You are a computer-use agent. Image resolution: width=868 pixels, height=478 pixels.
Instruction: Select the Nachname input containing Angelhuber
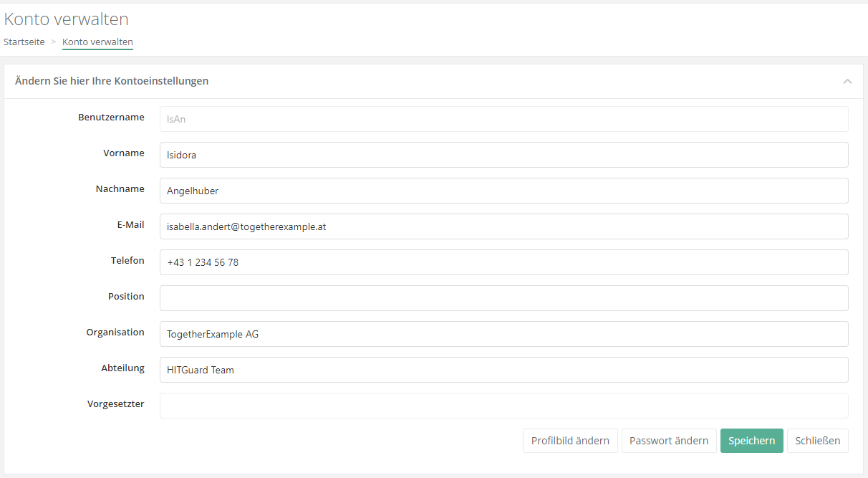click(x=503, y=191)
